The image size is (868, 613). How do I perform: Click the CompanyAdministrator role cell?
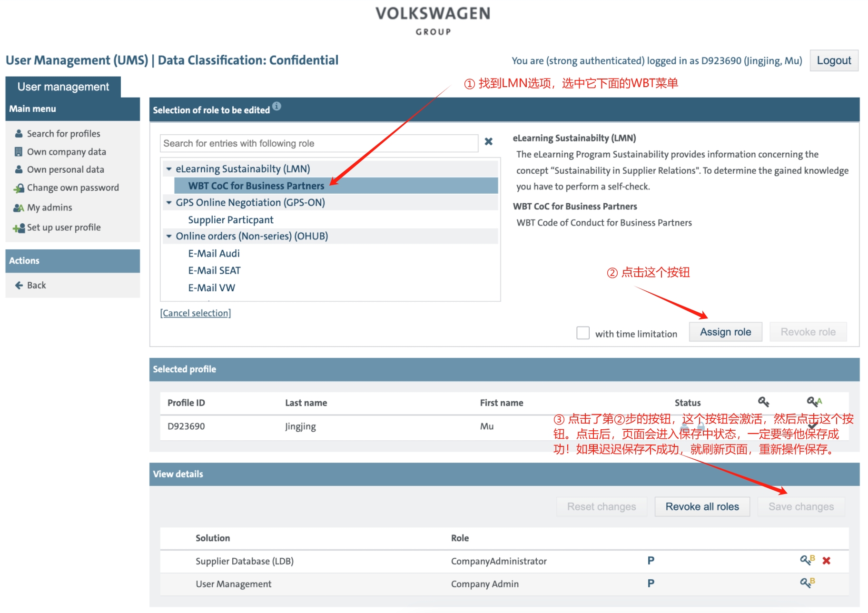pyautogui.click(x=499, y=561)
